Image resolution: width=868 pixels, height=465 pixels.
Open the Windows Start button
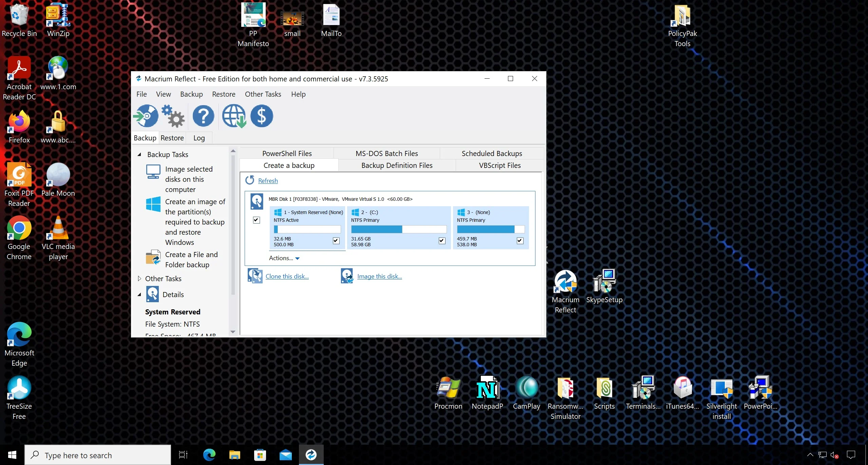(x=12, y=455)
